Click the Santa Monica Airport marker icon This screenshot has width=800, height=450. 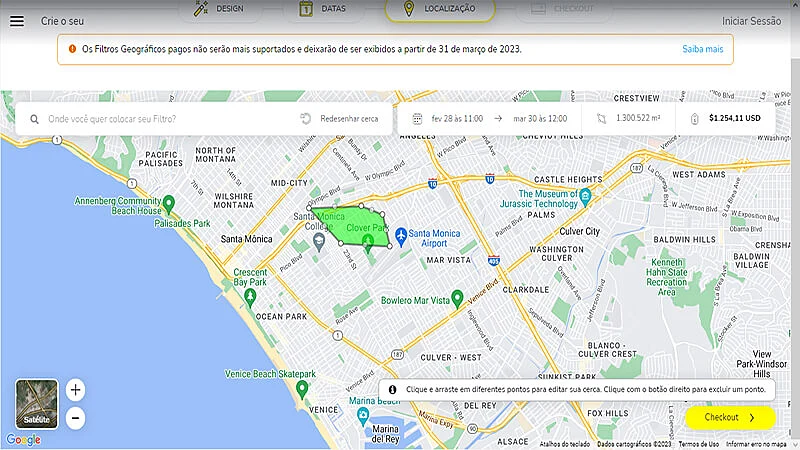coord(401,236)
